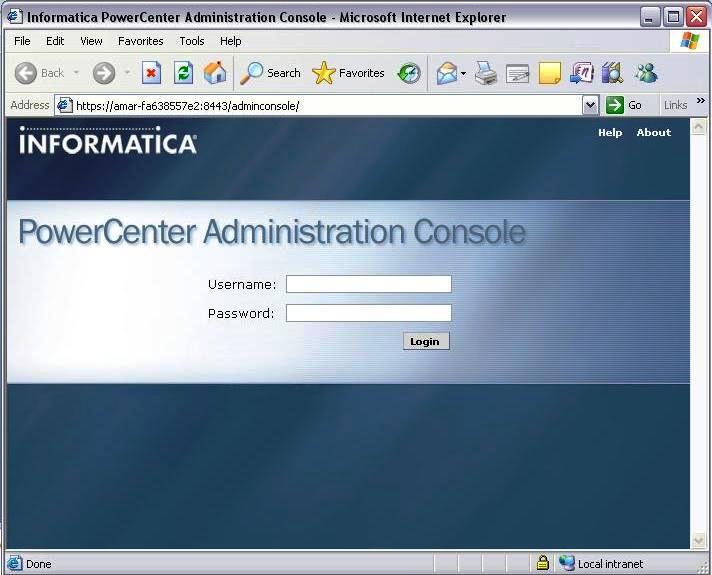Screen dimensions: 712x575
Task: Click the Mail envelope icon
Action: (x=447, y=73)
